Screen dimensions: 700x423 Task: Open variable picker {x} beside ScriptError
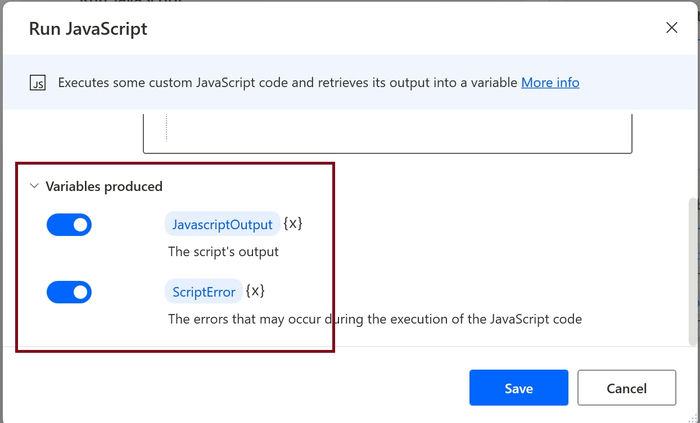[255, 291]
